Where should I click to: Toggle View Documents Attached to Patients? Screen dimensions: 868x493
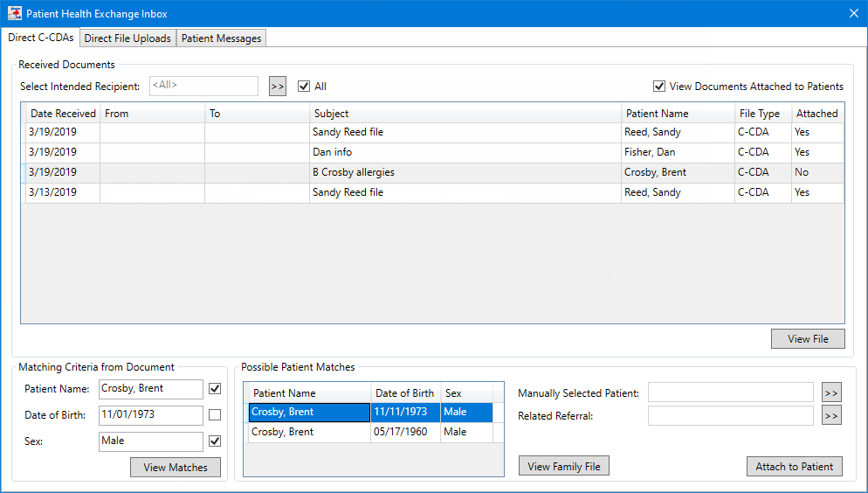(x=659, y=87)
